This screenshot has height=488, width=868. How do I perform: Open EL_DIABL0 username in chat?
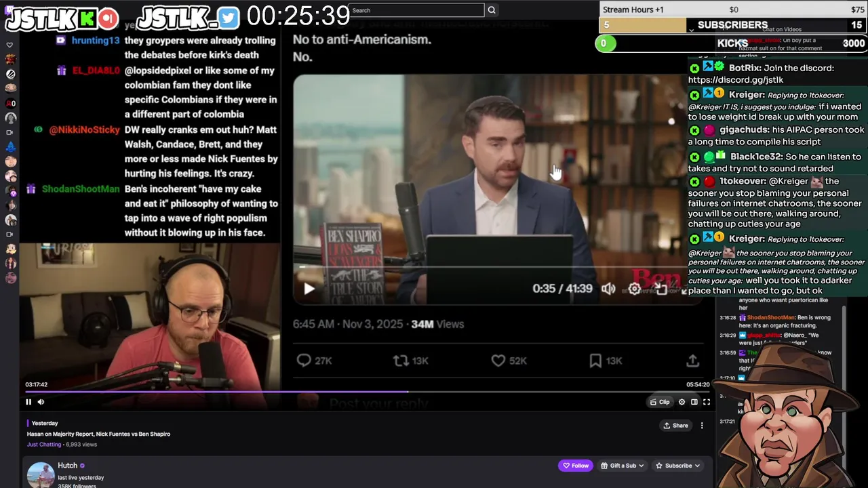coord(96,70)
